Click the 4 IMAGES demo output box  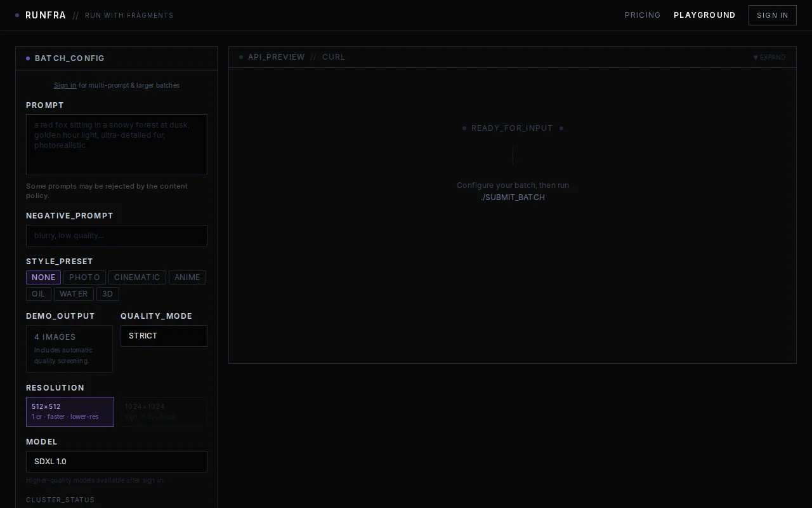coord(69,349)
